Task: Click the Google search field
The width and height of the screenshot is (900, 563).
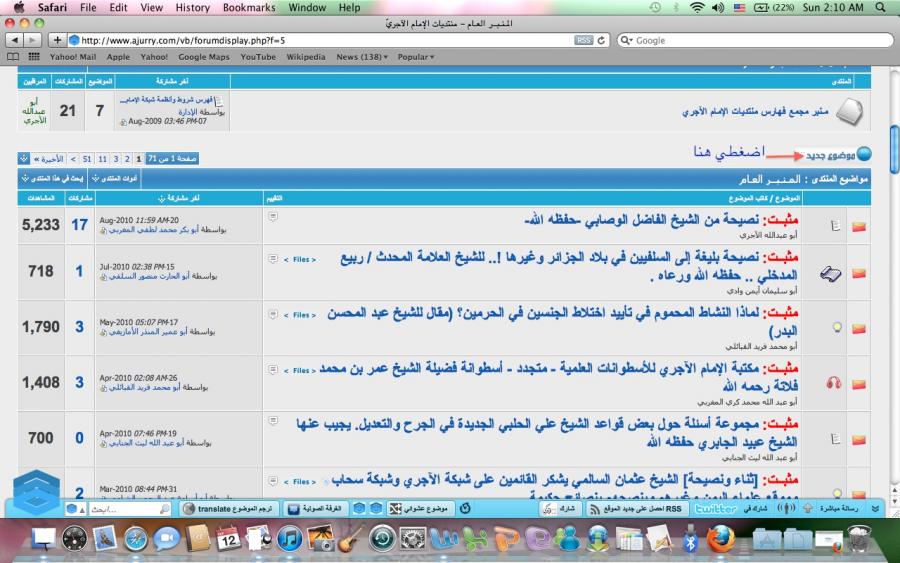Action: [750, 40]
